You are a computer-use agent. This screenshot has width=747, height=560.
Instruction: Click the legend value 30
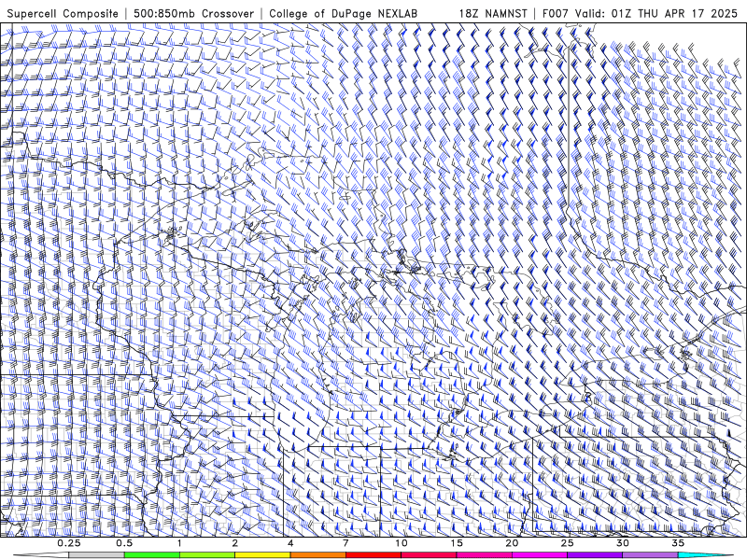tap(623, 543)
